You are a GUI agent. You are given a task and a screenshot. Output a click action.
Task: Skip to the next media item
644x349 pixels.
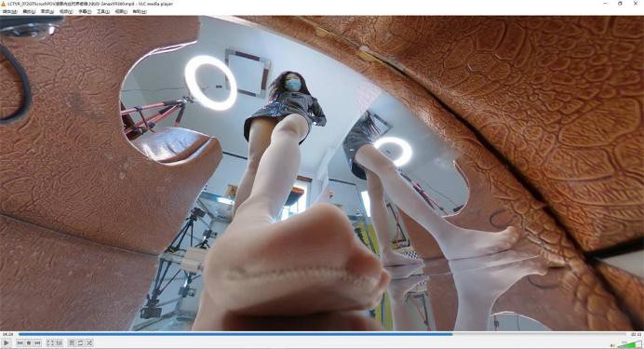coord(37,342)
